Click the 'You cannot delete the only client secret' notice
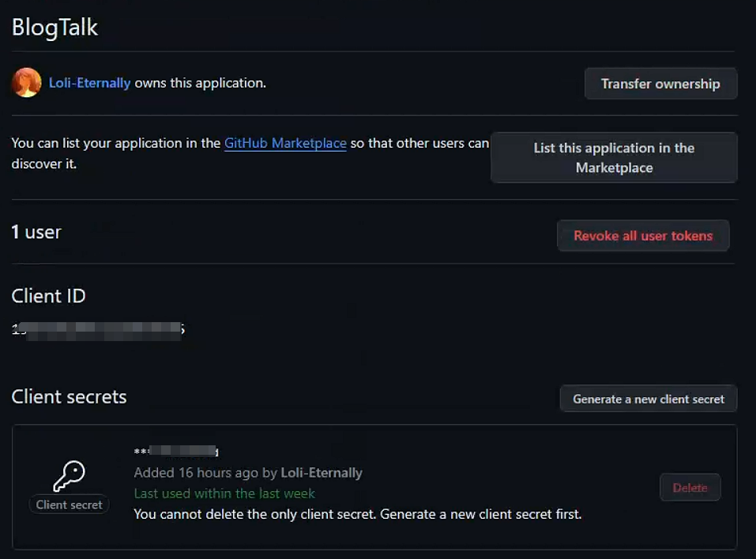The height and width of the screenshot is (559, 756). (358, 514)
